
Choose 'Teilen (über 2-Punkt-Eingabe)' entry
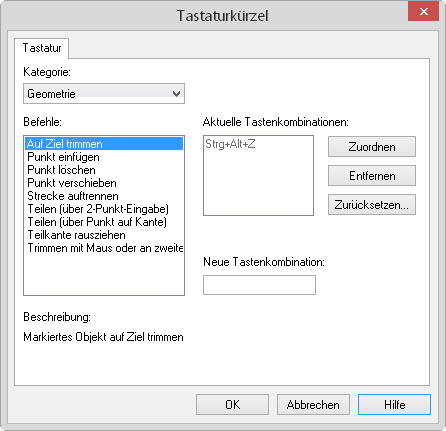click(104, 209)
